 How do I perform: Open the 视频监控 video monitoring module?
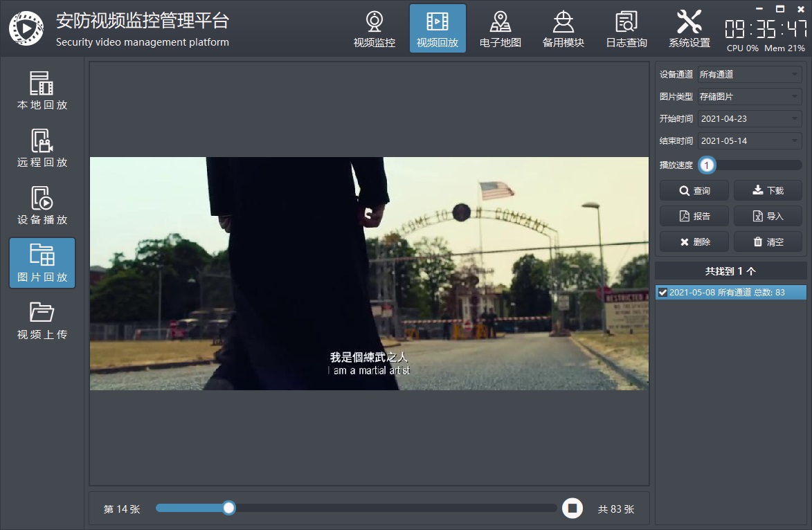(x=375, y=30)
